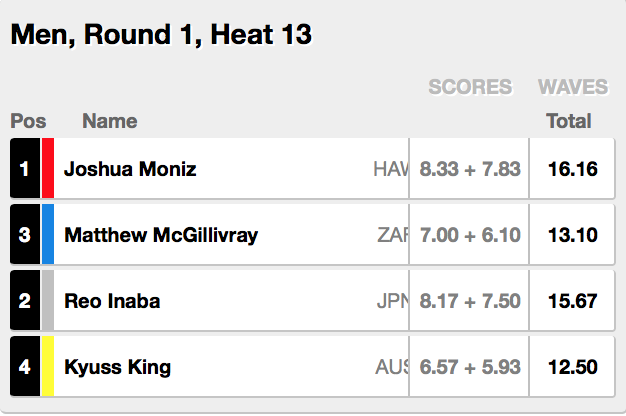Click the blue jersey color for McGillivray
The width and height of the screenshot is (626, 416).
coord(47,236)
